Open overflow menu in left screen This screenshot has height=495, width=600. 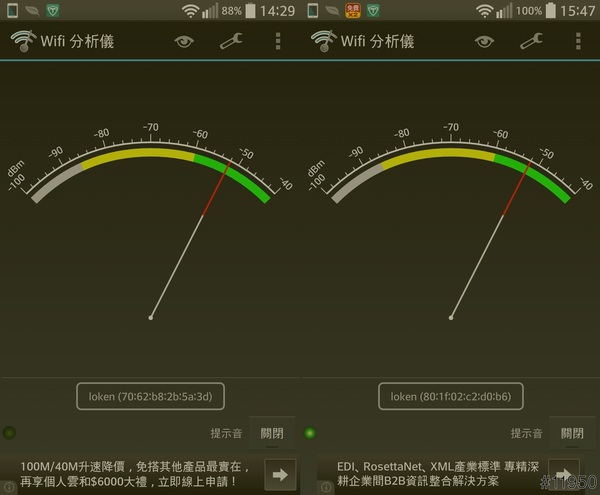[278, 41]
